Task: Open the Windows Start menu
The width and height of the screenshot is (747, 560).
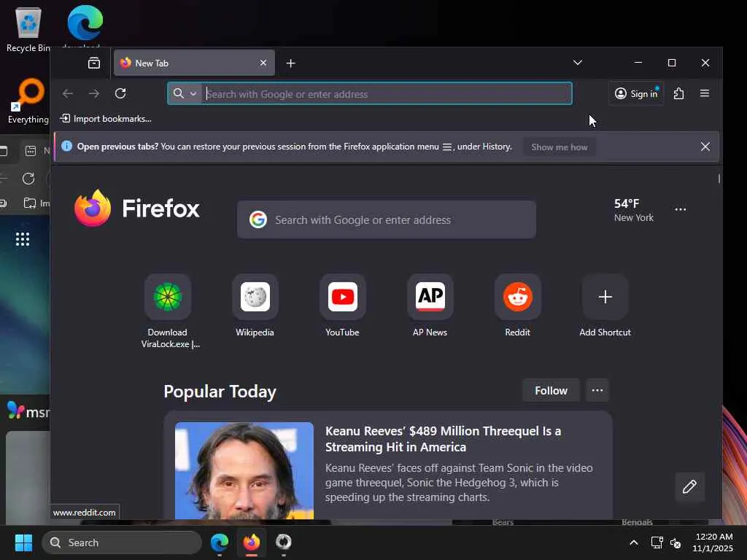Action: [x=23, y=542]
